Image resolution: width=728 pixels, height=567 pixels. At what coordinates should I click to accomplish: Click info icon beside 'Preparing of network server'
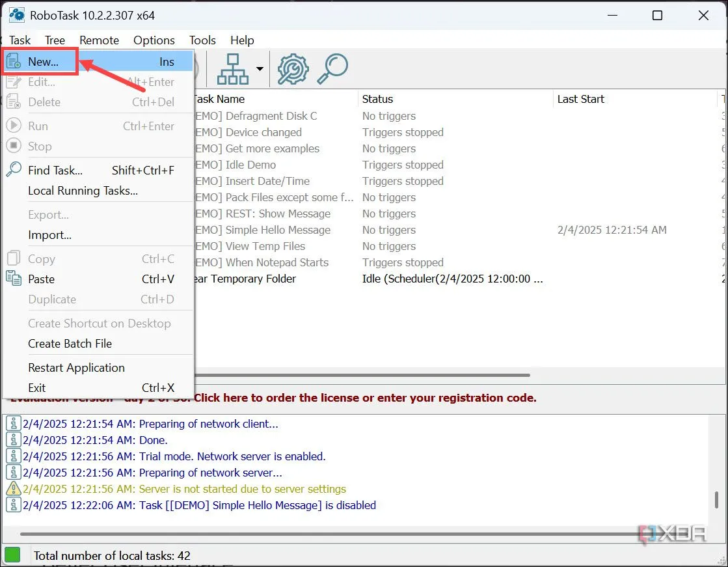coord(14,472)
